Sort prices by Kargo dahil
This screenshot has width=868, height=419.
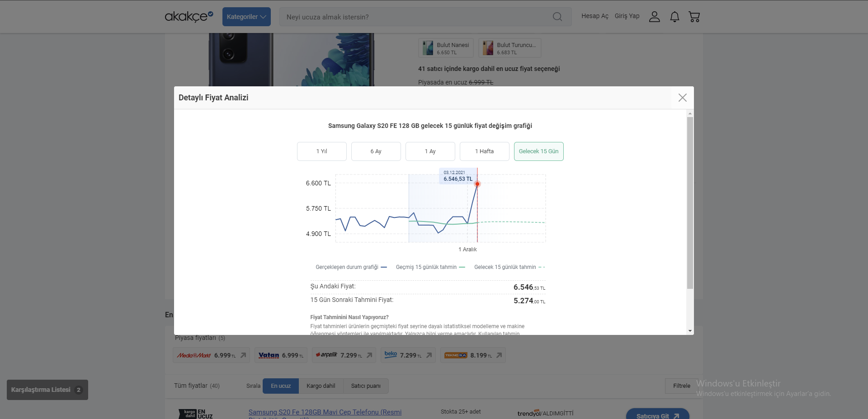pos(321,386)
